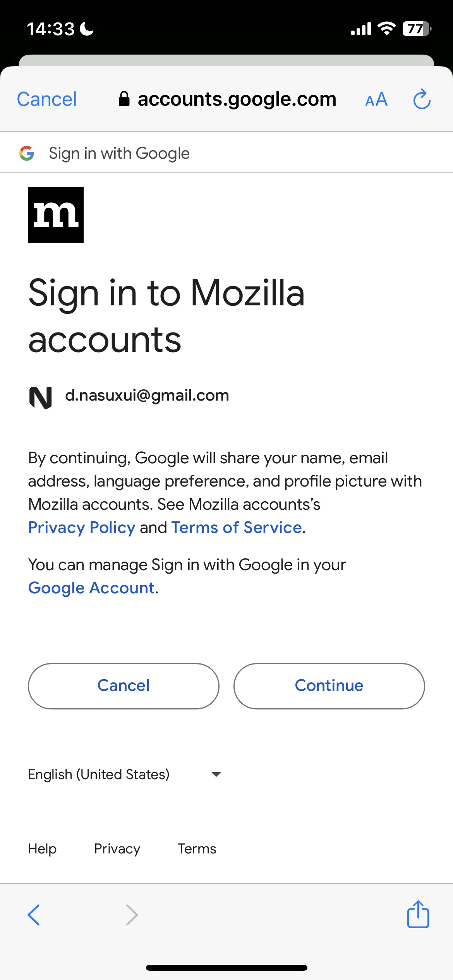Open the Google Account link
This screenshot has width=453, height=980.
pos(91,588)
